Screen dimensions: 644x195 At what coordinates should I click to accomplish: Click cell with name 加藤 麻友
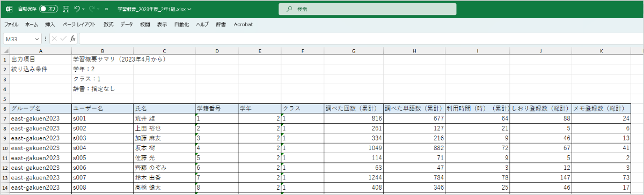pyautogui.click(x=164, y=138)
